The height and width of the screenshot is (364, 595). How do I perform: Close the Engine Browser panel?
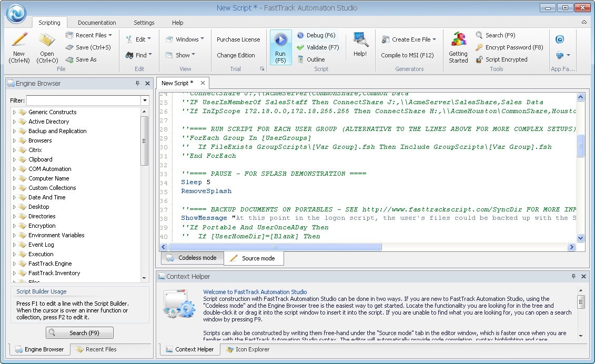[148, 84]
